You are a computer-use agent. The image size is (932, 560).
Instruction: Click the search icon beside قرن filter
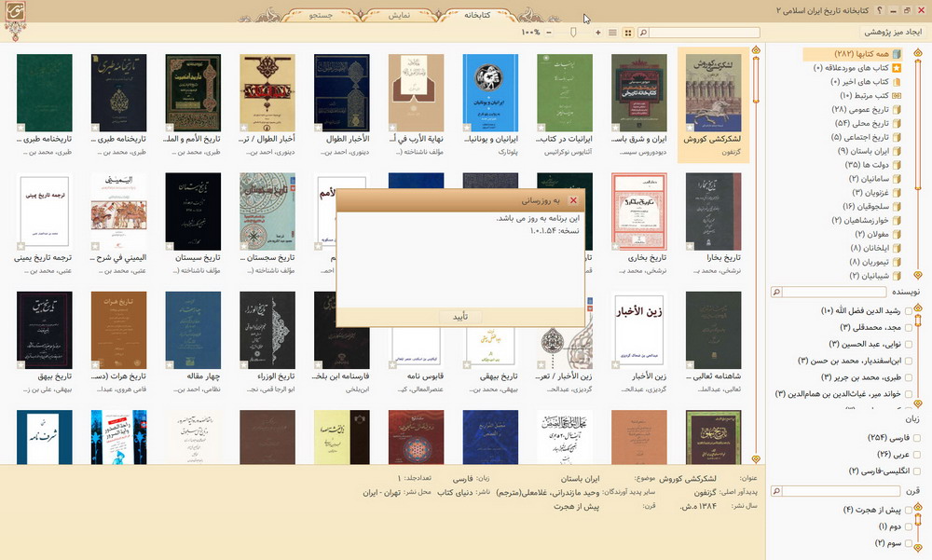point(775,491)
